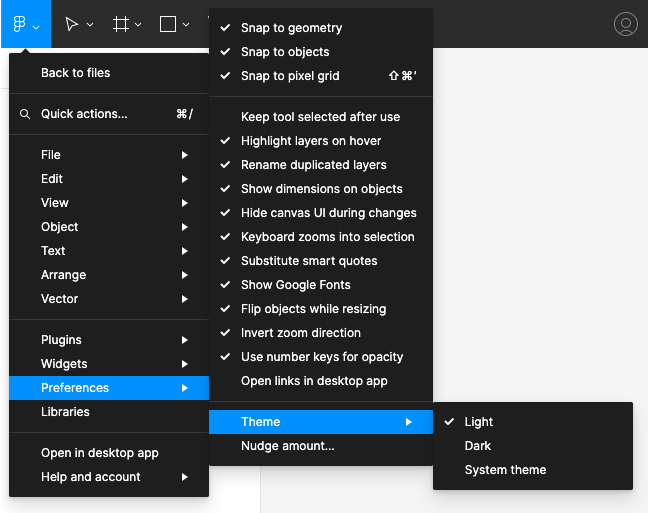Expand the Frame tool chevron dropdown
Screen dimensions: 648x513
(138, 25)
